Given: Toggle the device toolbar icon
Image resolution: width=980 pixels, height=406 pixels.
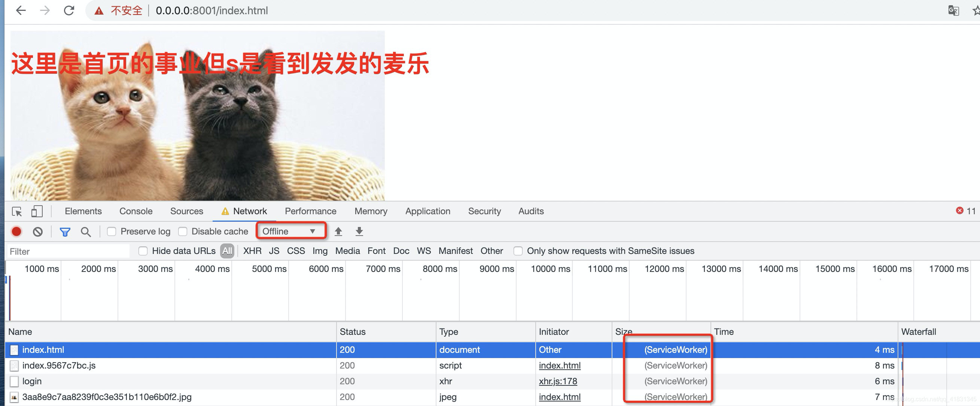Looking at the screenshot, I should tap(37, 211).
